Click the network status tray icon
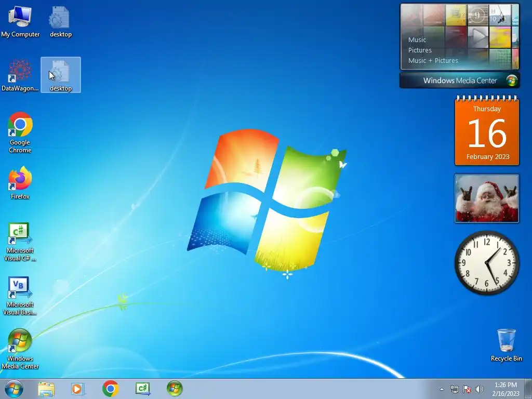Image resolution: width=532 pixels, height=399 pixels. 454,389
